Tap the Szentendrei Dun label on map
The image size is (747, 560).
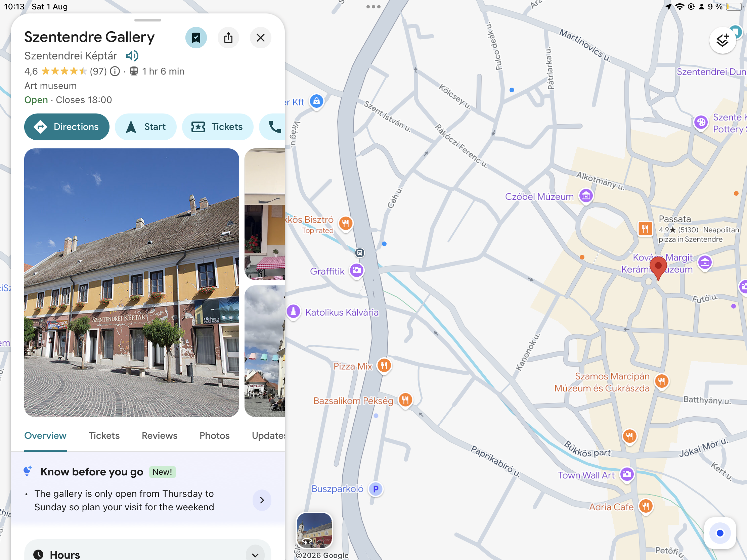pos(711,72)
